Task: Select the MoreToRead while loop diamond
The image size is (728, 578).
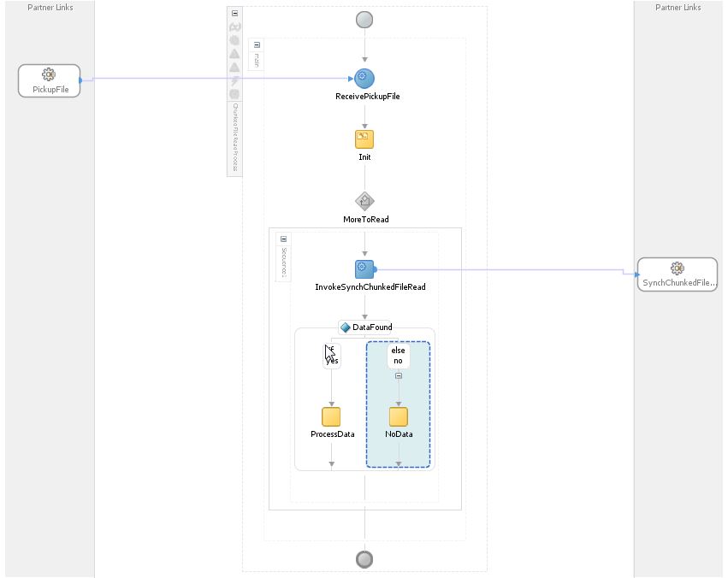Action: (364, 202)
